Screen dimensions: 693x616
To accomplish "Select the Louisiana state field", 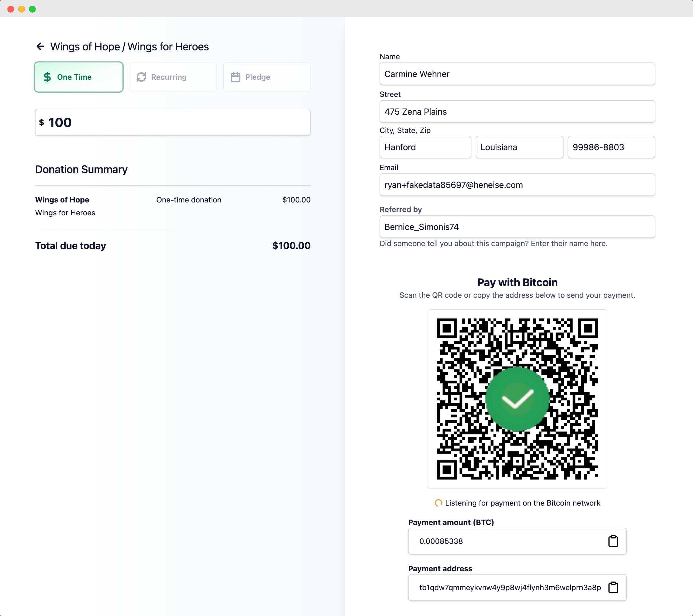I will tap(519, 147).
